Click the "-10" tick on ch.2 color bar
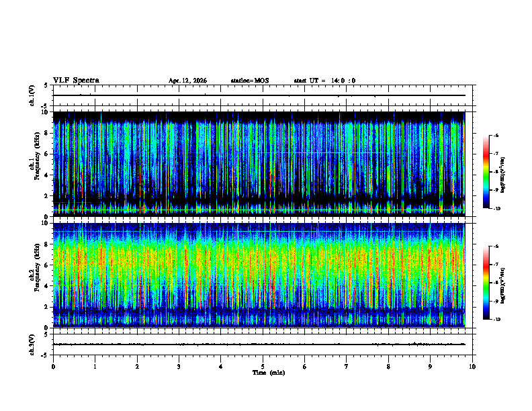 (497, 320)
